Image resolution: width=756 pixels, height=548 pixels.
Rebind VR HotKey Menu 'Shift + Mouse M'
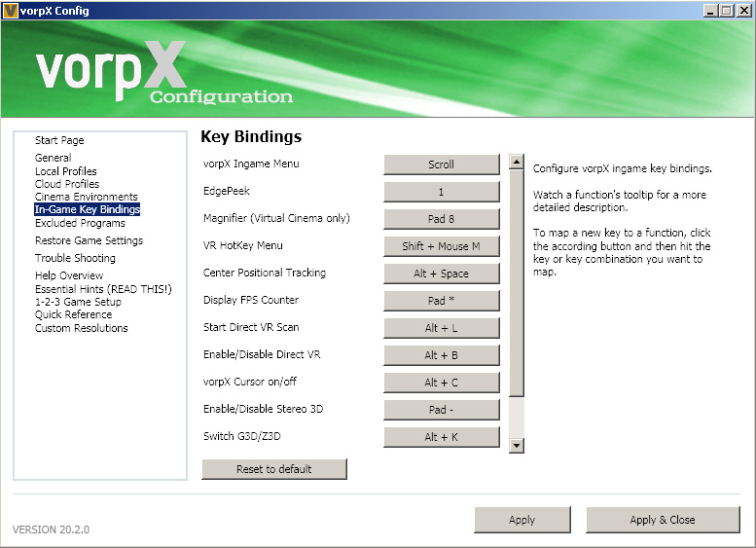click(442, 246)
